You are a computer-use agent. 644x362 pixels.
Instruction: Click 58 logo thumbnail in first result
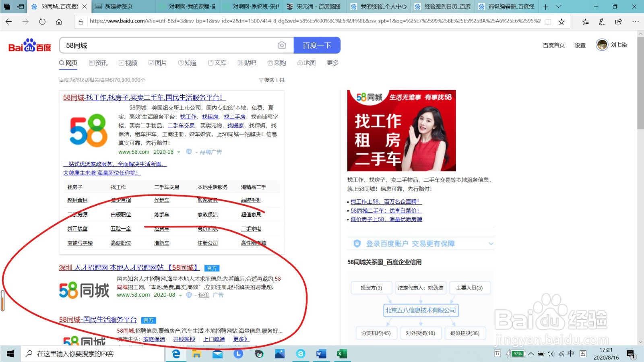pos(89,130)
